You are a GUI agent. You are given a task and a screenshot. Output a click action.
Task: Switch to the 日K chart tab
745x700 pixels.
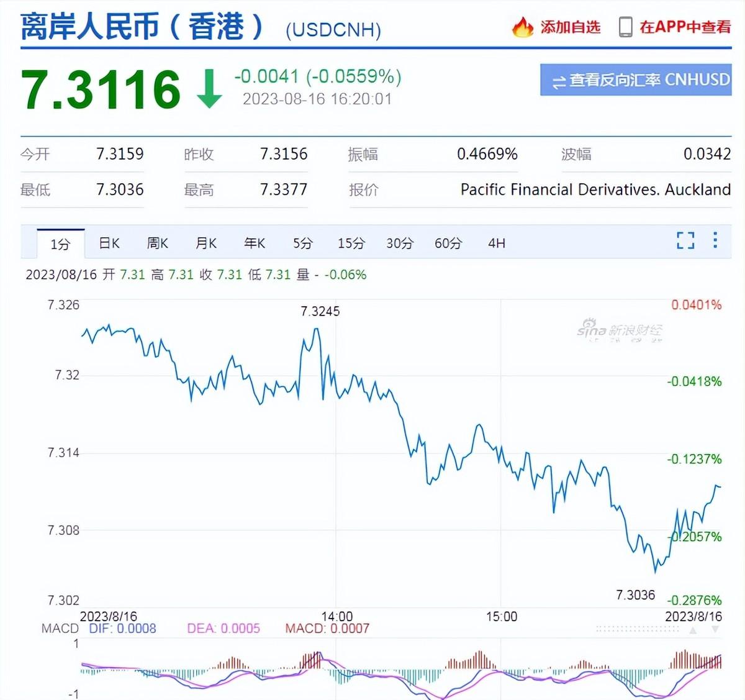pyautogui.click(x=109, y=243)
